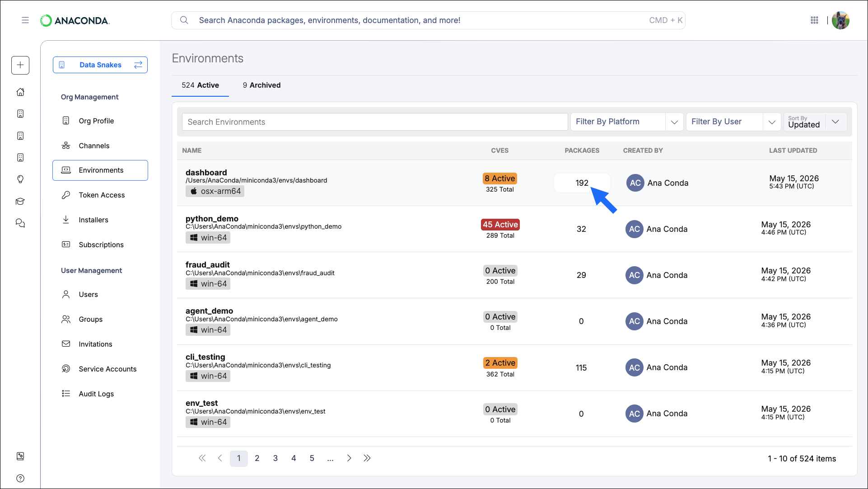Click cli_testing's 115 packages count
Screen dimensions: 868x489
click(x=581, y=368)
